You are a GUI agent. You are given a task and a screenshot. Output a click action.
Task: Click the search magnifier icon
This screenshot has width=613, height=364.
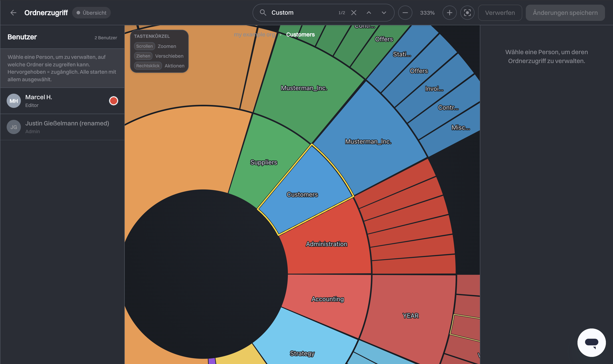(263, 12)
